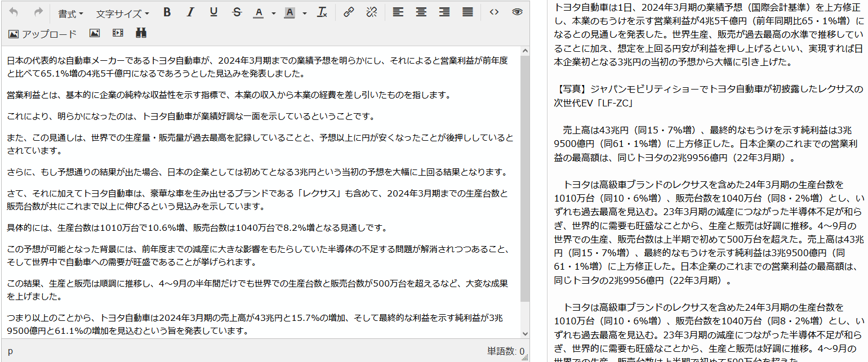Preview the document with the eye icon

(517, 12)
